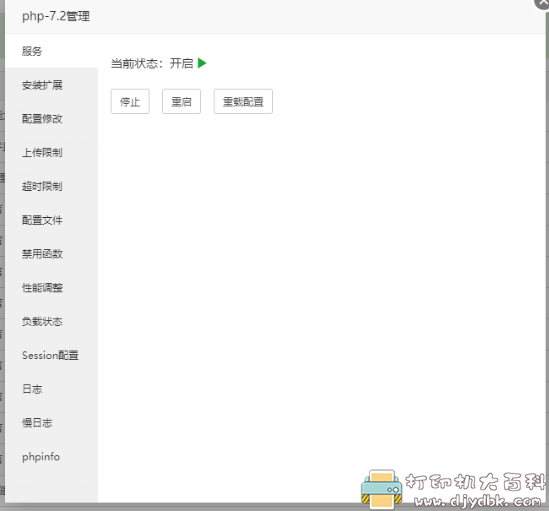Screen dimensions: 549x511
Task: Open the 服务 tab in sidebar
Action: [51, 51]
